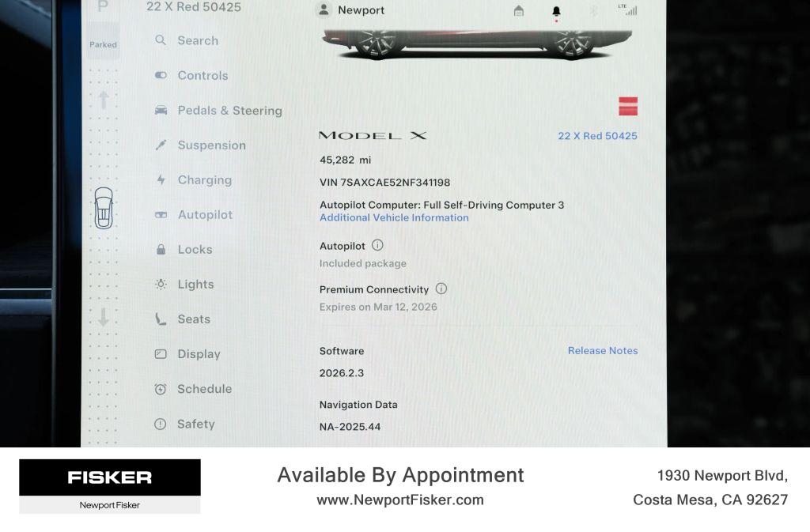Open the Safety settings section
The height and width of the screenshot is (532, 810).
click(x=184, y=424)
